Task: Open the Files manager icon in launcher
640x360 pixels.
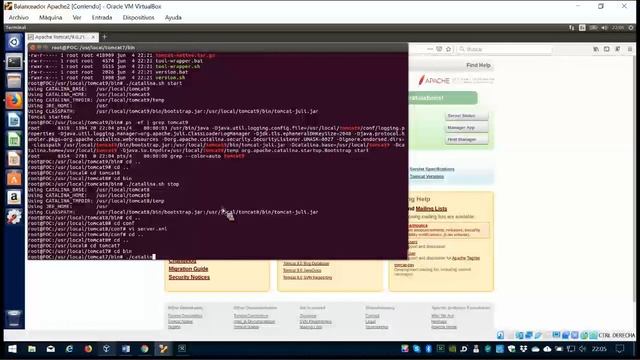Action: click(x=14, y=81)
